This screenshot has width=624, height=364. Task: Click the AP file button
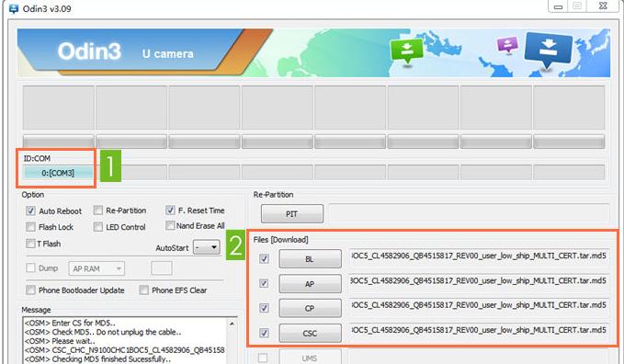[310, 283]
